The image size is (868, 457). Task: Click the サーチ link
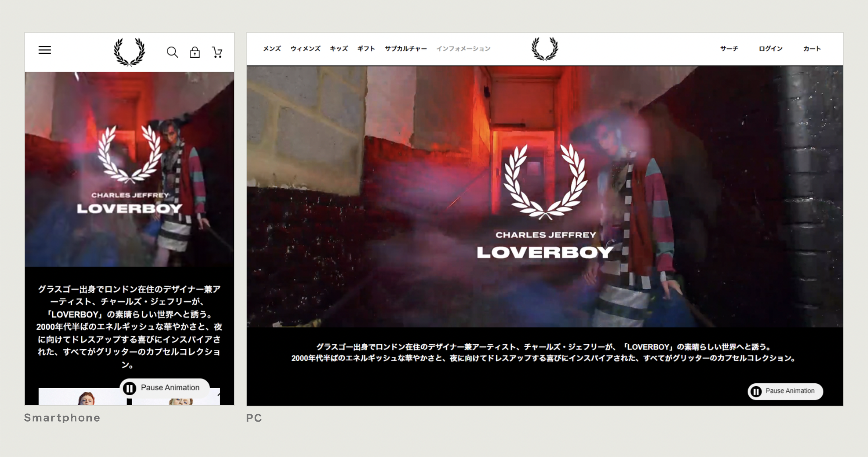tap(729, 49)
